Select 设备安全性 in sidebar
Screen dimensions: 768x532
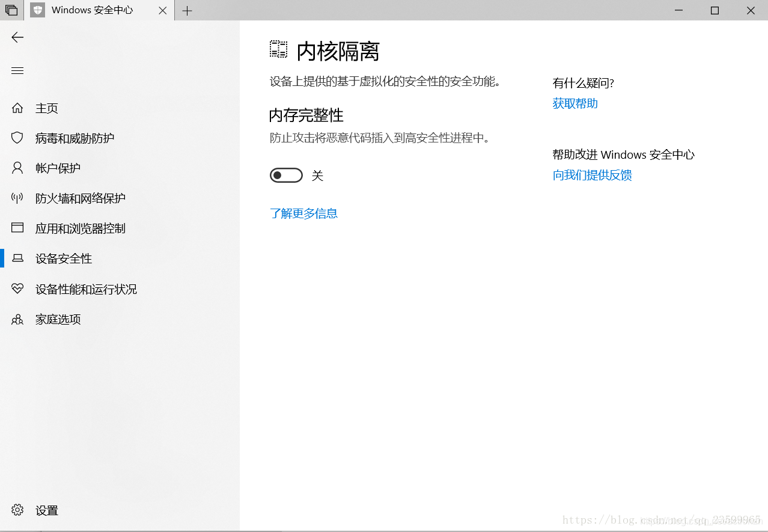coord(64,258)
